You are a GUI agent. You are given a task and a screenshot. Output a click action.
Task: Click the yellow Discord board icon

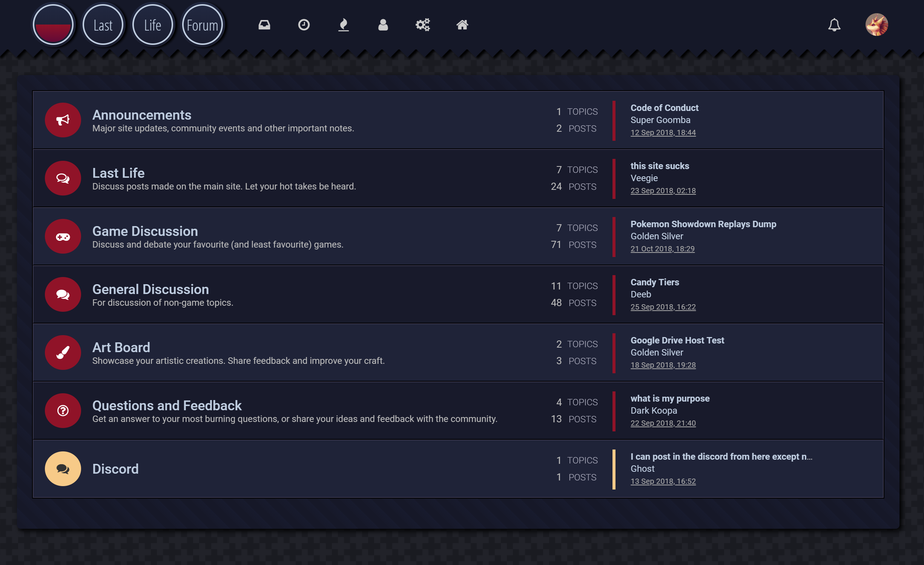[x=63, y=469]
